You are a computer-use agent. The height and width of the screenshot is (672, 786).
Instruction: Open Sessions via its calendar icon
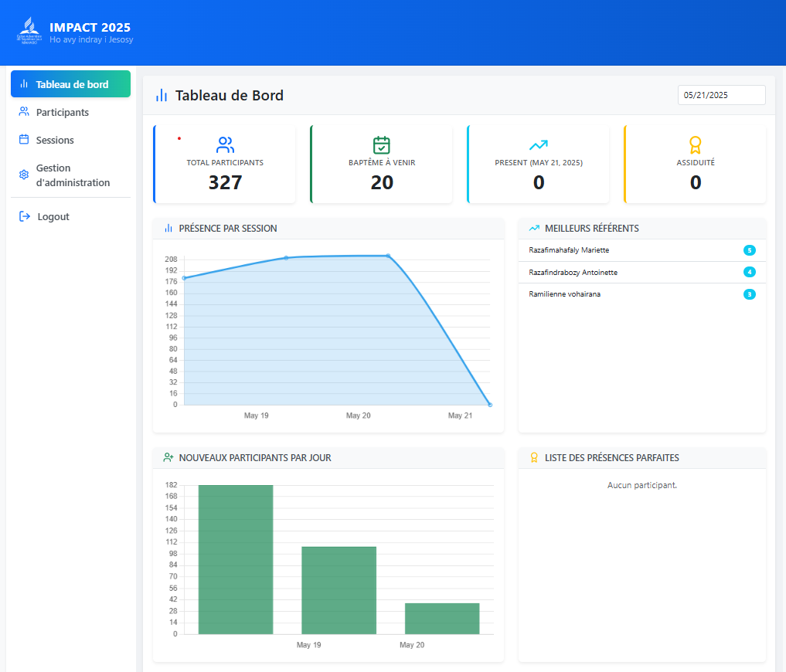click(24, 140)
